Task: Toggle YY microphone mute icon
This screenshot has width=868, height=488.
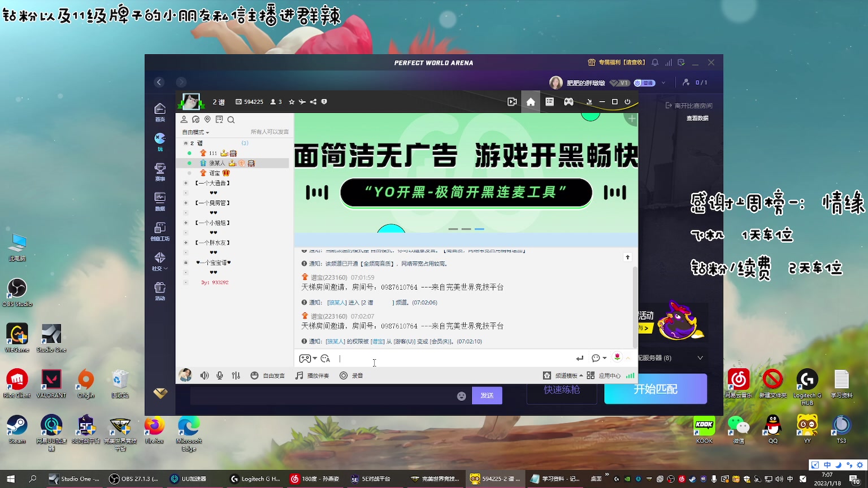Action: click(220, 376)
